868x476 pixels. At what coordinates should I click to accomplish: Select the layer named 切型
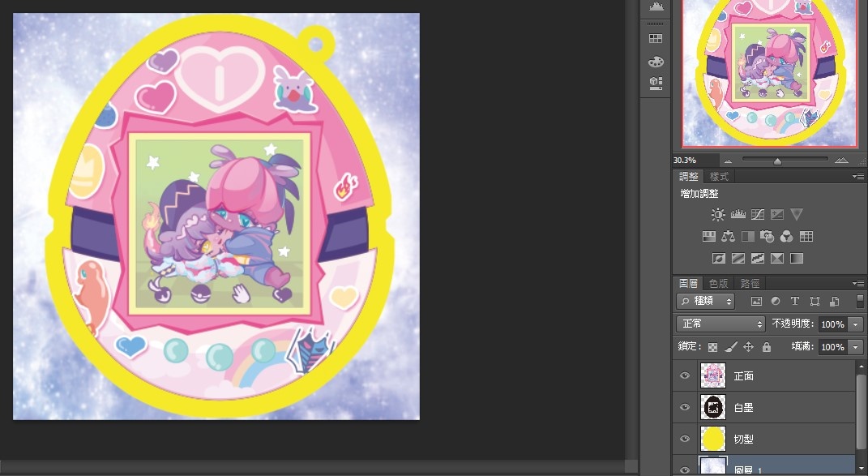coord(743,440)
